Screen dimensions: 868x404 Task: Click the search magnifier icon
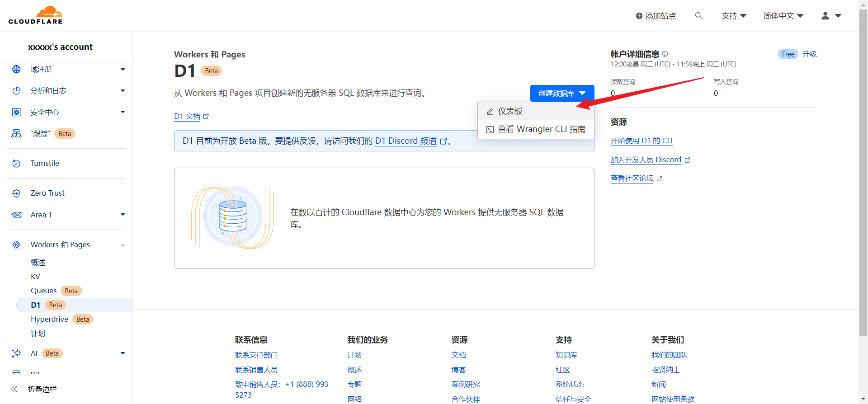point(699,16)
